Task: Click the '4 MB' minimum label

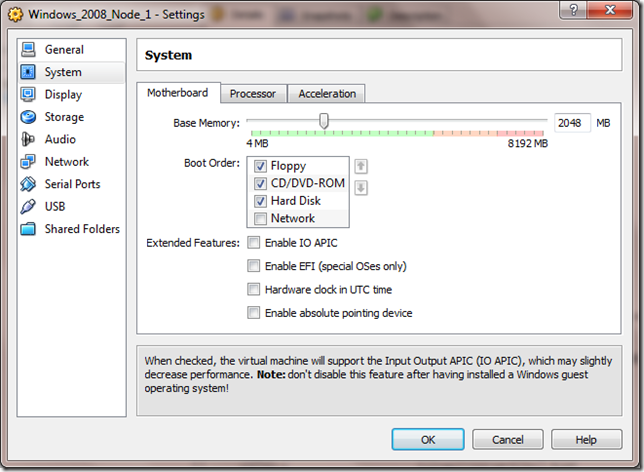Action: coord(257,143)
